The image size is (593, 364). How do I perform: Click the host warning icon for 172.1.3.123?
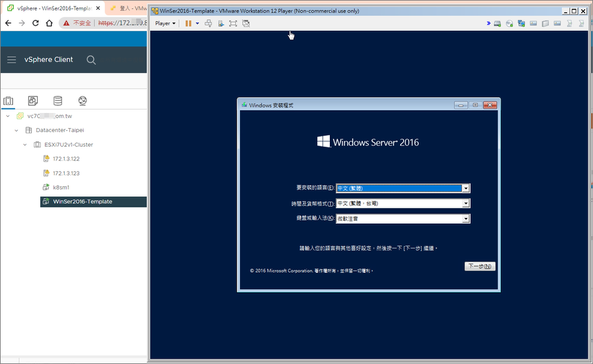46,173
